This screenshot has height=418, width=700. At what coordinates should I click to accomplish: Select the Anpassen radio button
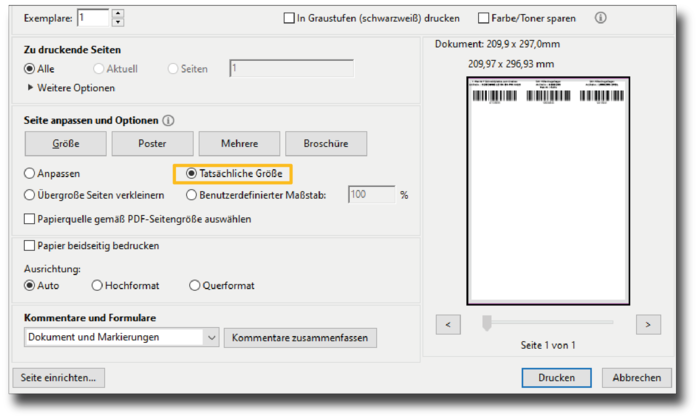click(x=29, y=173)
